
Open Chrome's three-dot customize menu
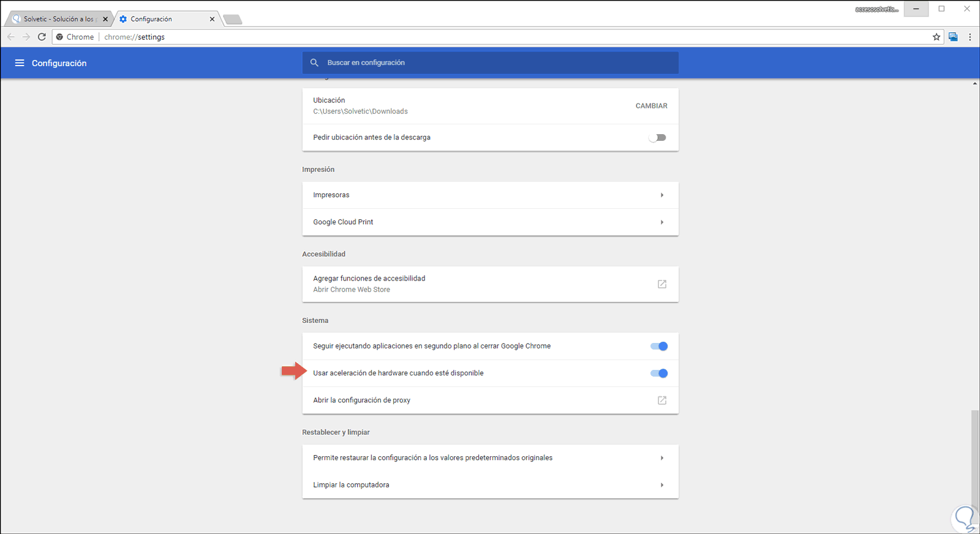coord(970,37)
